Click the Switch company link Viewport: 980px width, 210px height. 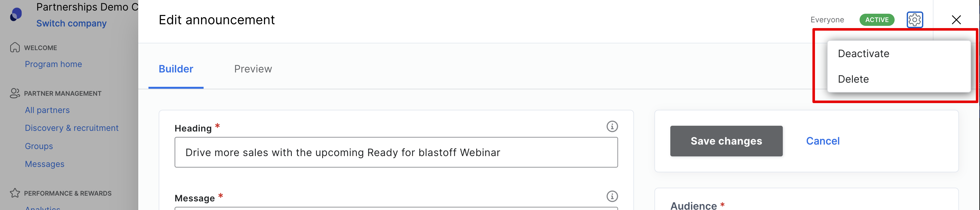[71, 23]
